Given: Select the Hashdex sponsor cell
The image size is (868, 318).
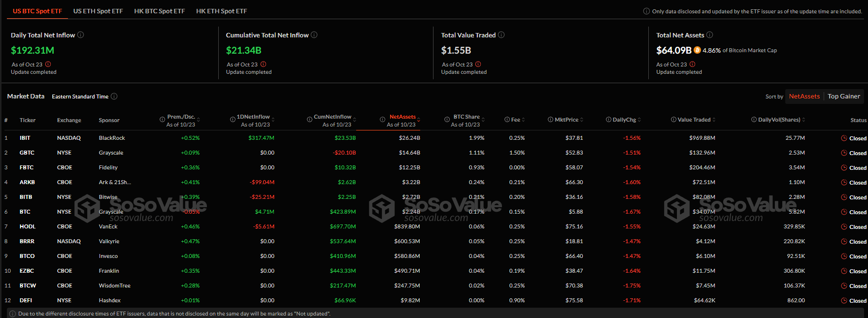Looking at the screenshot, I should click(110, 300).
